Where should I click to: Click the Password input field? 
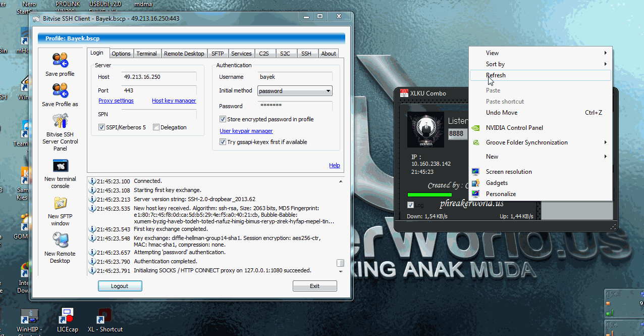tap(295, 106)
